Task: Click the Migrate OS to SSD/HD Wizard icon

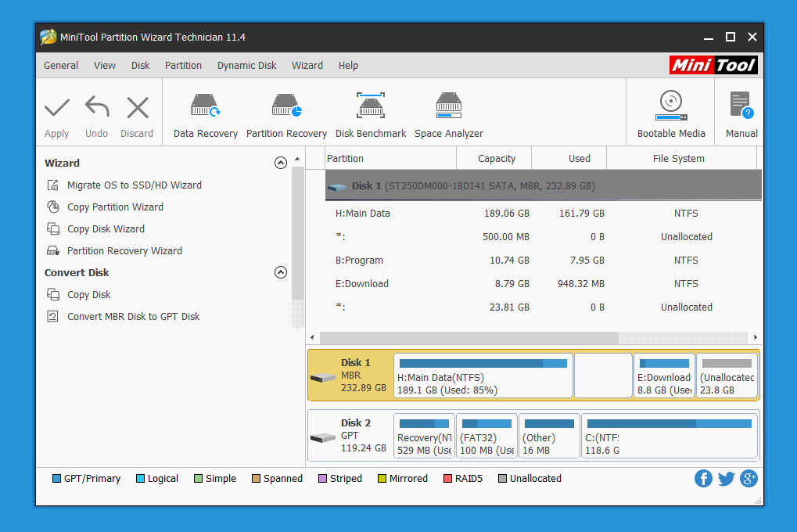Action: [53, 185]
